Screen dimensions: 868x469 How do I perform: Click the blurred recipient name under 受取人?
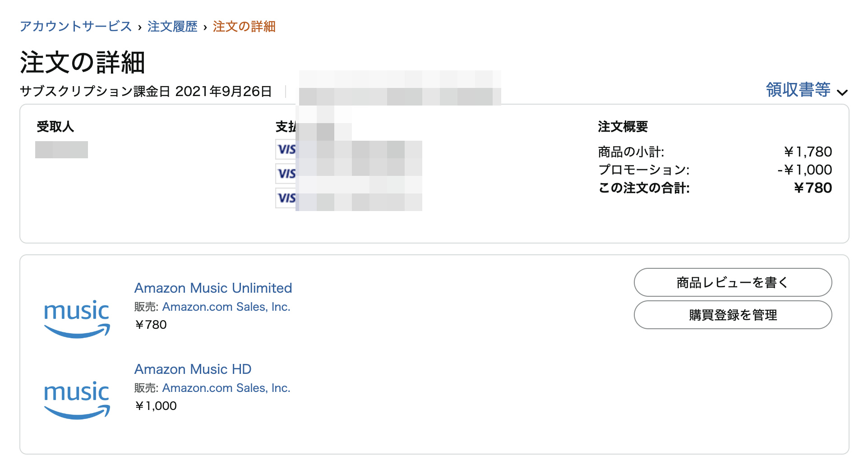click(61, 150)
